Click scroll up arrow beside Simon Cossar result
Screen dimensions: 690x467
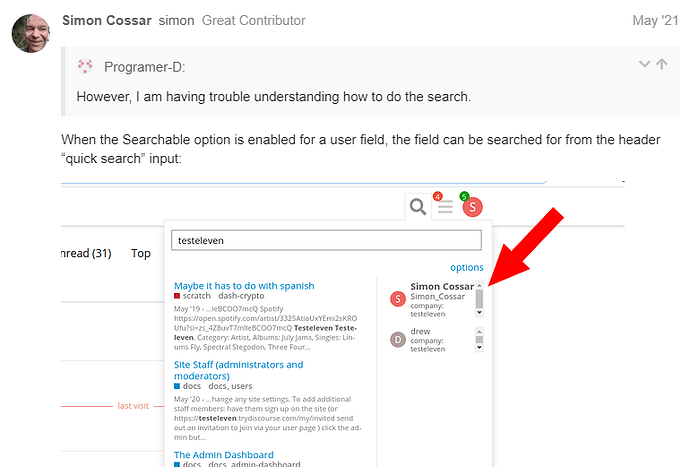click(x=480, y=286)
